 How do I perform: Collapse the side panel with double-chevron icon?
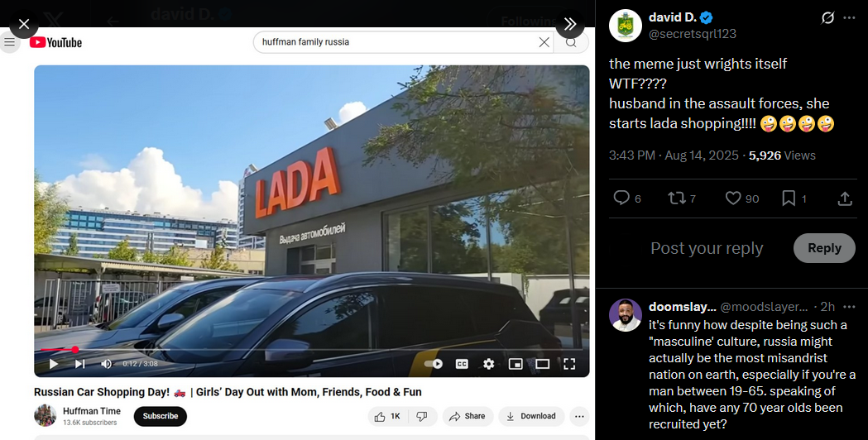(570, 24)
